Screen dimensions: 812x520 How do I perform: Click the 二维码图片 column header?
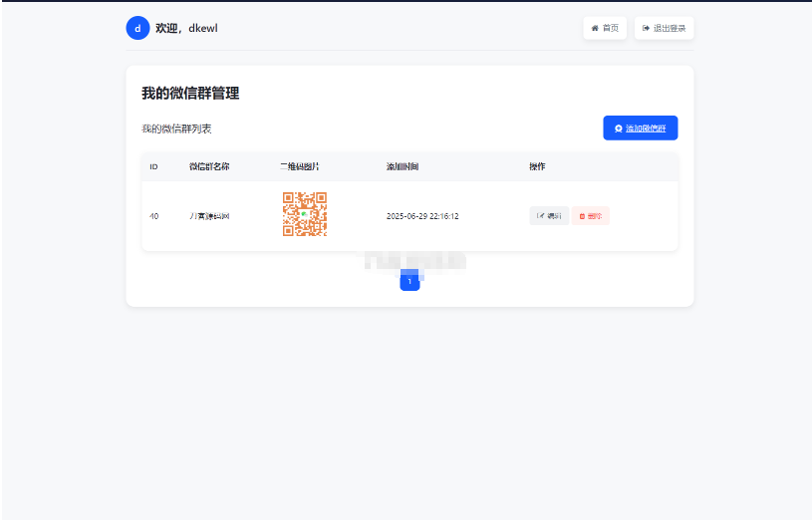[x=300, y=166]
